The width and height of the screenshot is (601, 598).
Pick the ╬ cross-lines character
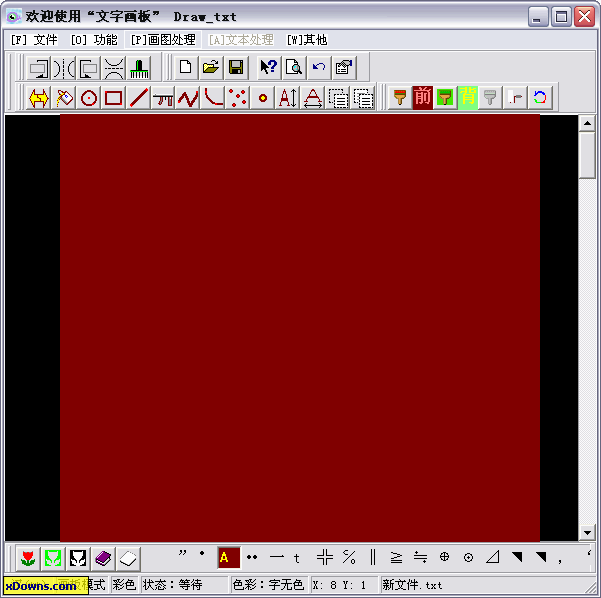click(325, 557)
